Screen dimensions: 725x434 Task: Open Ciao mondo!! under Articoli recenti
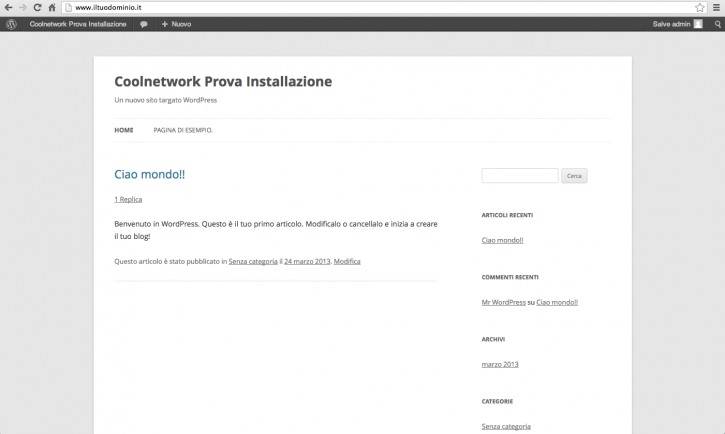tap(502, 240)
